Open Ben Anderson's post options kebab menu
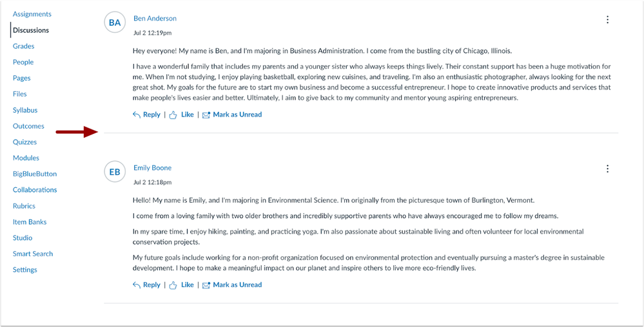This screenshot has width=644, height=327. 607,20
